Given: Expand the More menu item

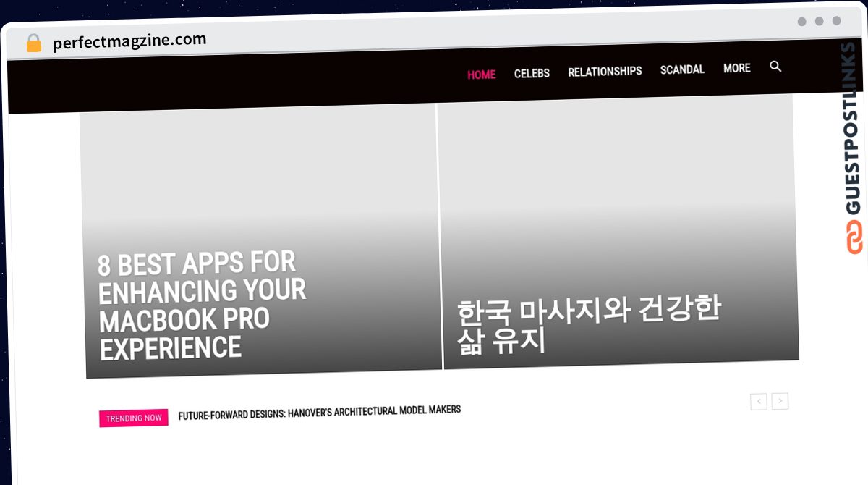Looking at the screenshot, I should [x=736, y=68].
